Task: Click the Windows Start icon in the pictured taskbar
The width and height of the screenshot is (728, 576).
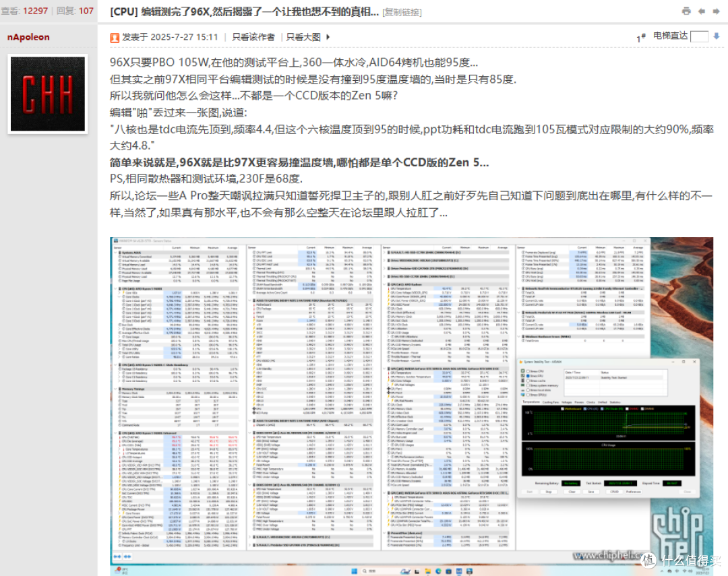Action: [354, 571]
